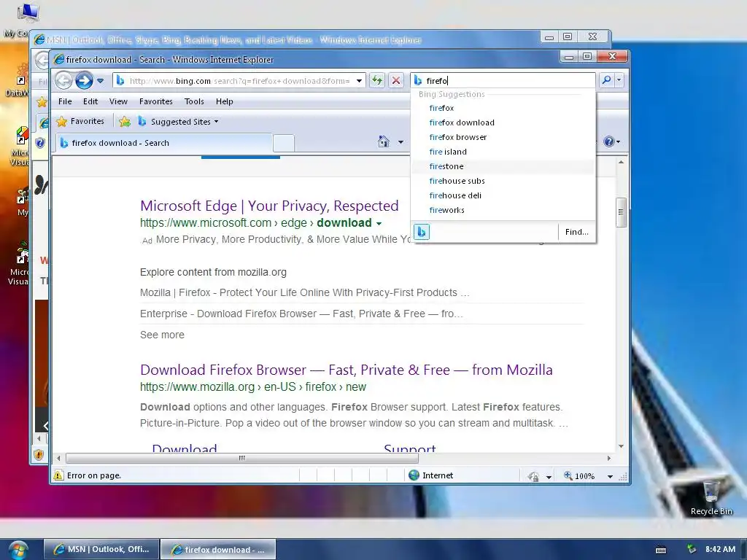Open the Edit menu
Image resolution: width=747 pixels, height=560 pixels.
[x=90, y=101]
